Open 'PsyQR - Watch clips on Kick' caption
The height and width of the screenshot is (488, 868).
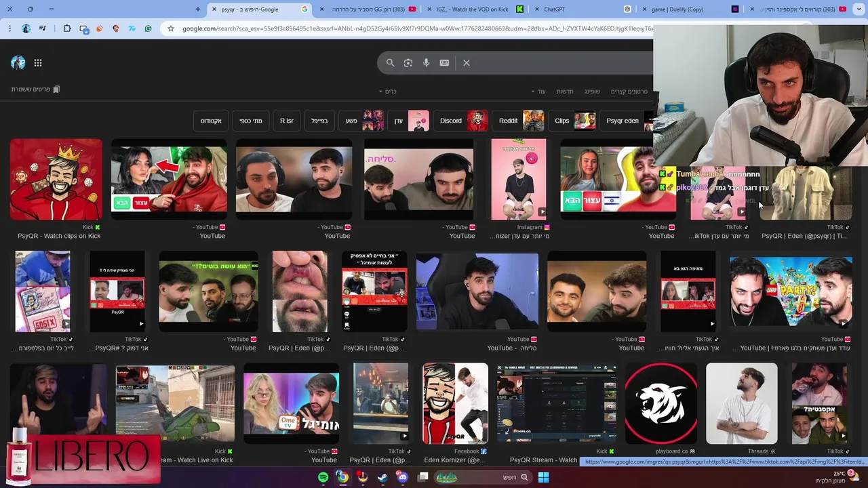[59, 236]
